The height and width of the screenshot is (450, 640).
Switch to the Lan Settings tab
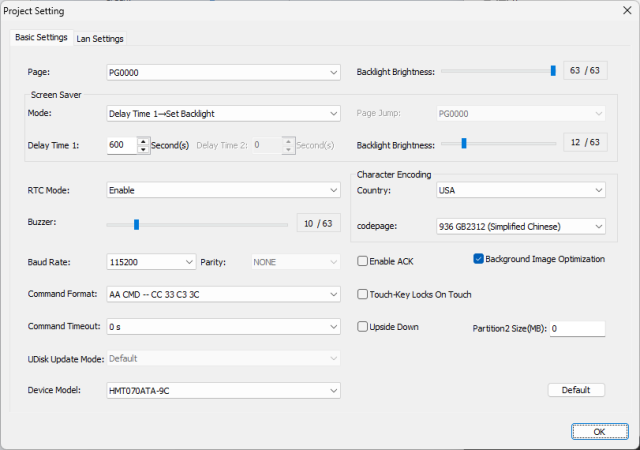pos(100,39)
